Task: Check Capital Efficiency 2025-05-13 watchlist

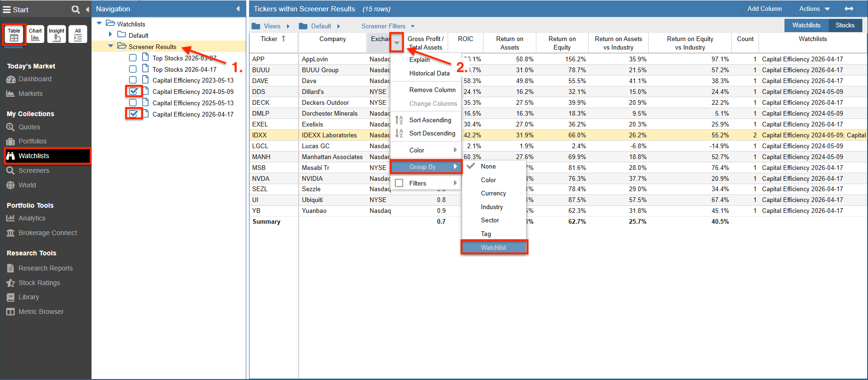Action: point(133,103)
